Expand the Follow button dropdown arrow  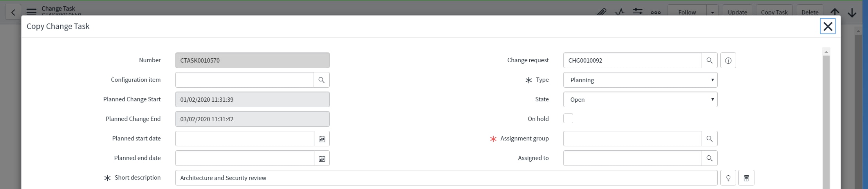(x=713, y=12)
